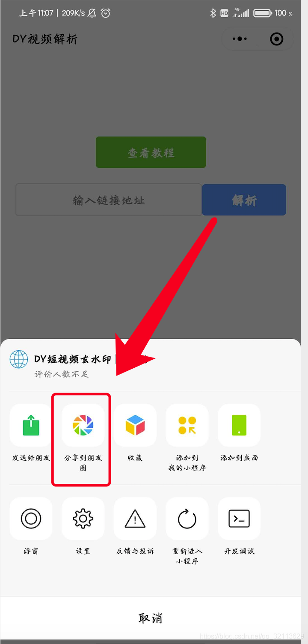Tap the circular close capsule button
308x644 pixels.
[x=277, y=39]
